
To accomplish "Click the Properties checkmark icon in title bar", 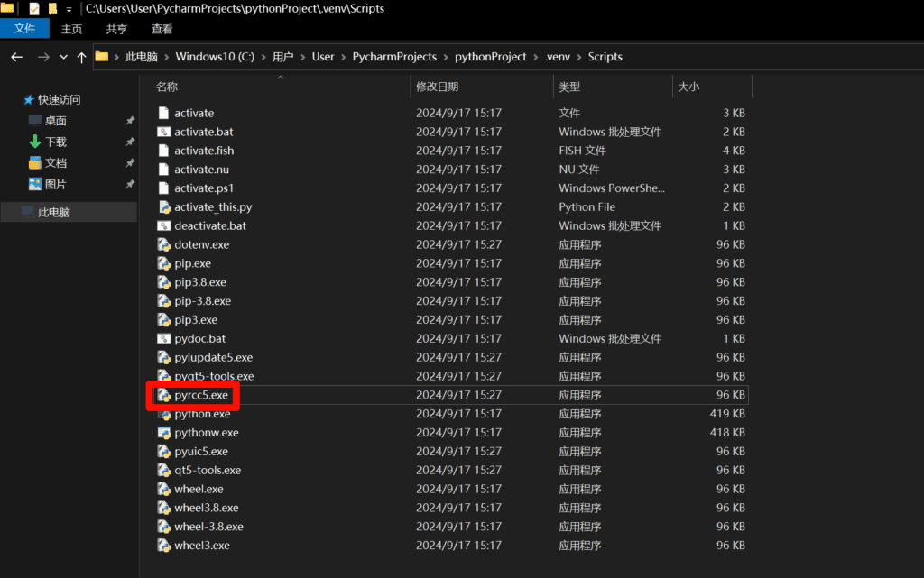I will 34,9.
